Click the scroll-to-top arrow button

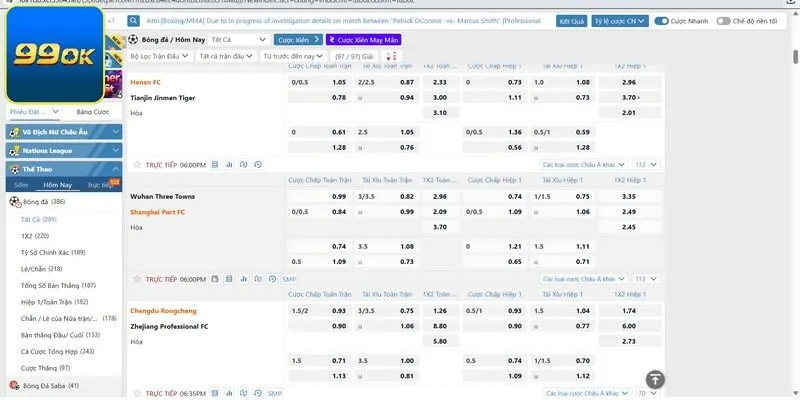pos(655,379)
